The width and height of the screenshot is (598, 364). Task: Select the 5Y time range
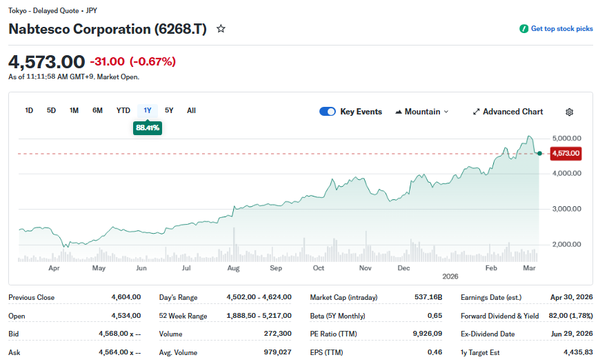coord(169,110)
